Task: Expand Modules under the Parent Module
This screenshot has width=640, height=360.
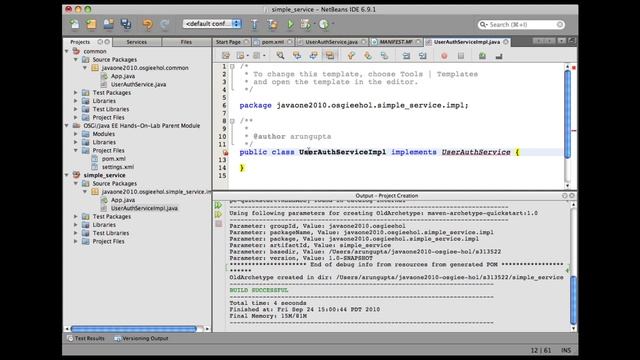Action: [76, 134]
